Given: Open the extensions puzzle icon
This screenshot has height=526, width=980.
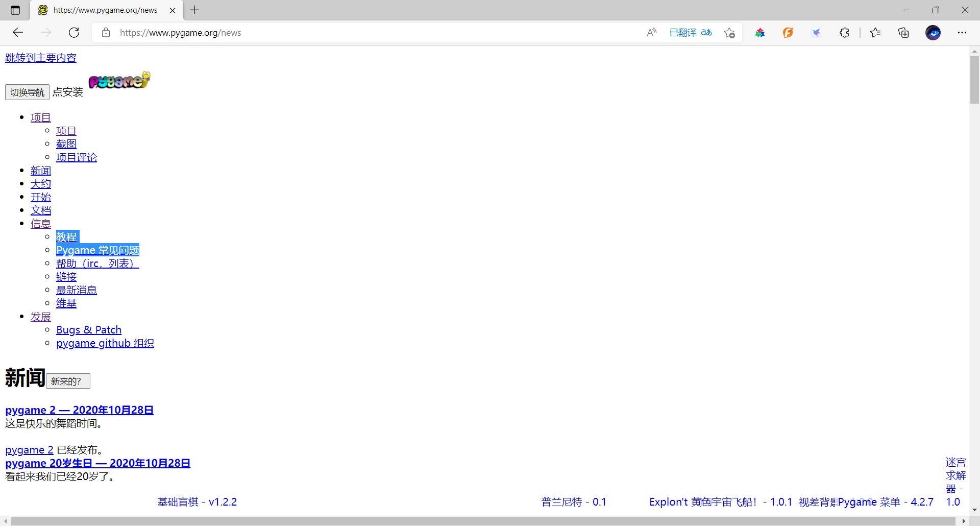Looking at the screenshot, I should coord(844,33).
